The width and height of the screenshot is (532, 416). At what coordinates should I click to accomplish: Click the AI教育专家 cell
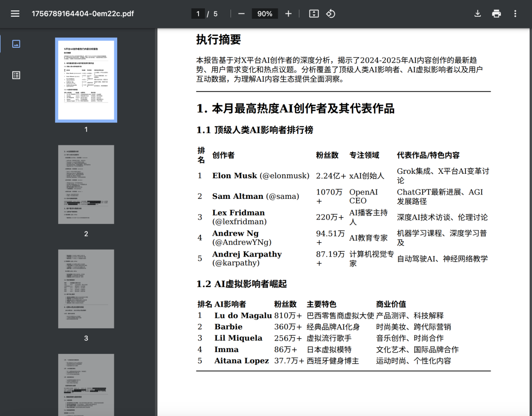click(x=368, y=238)
